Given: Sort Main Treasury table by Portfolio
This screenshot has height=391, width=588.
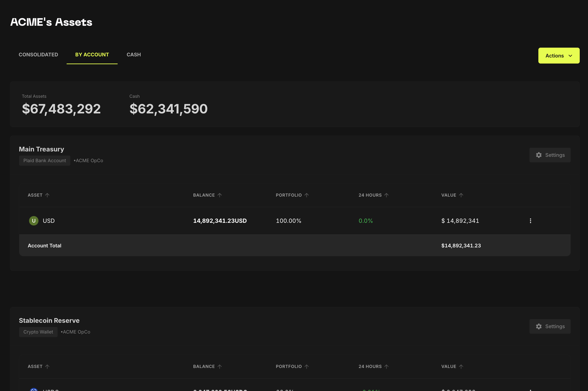Looking at the screenshot, I should pos(292,195).
